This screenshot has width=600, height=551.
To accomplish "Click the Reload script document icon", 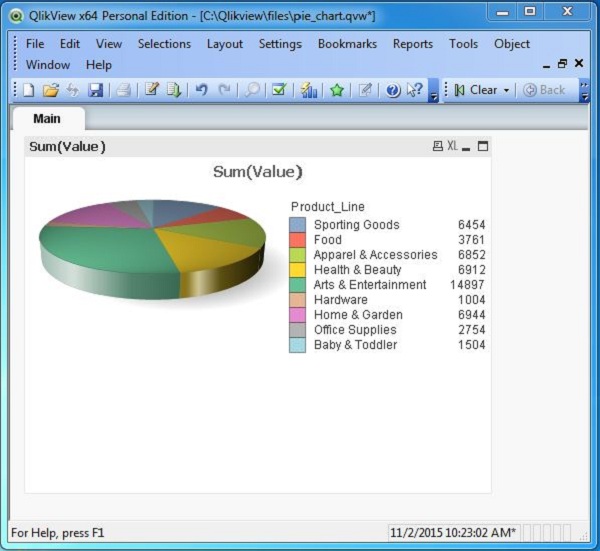I will 174,90.
